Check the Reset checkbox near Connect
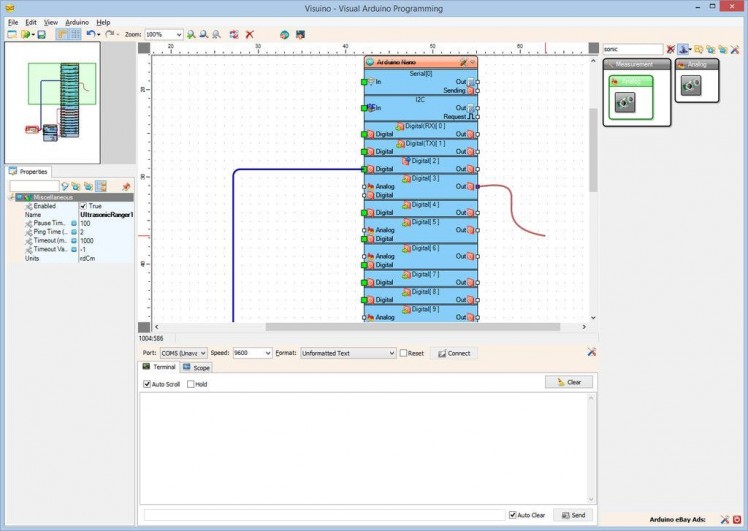 [404, 353]
